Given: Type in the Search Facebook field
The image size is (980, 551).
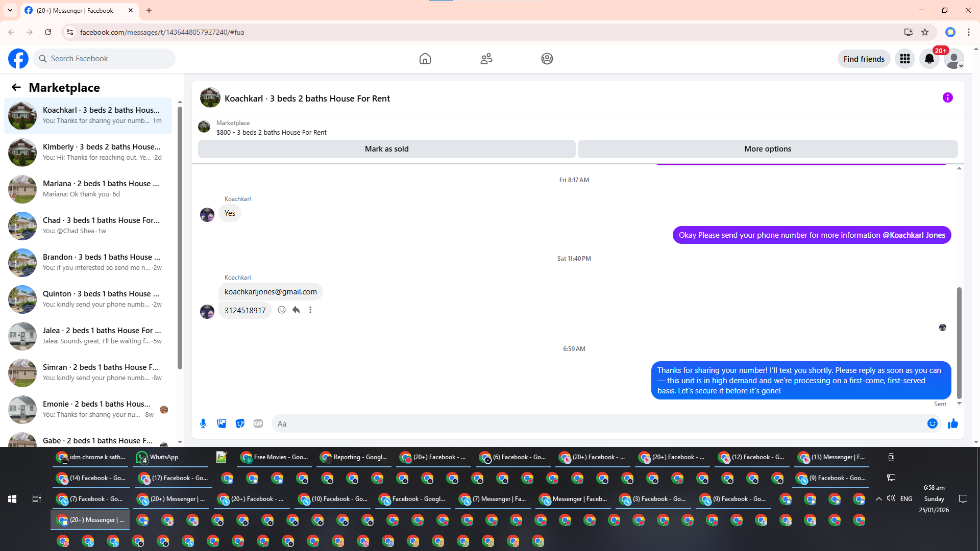Looking at the screenshot, I should pyautogui.click(x=104, y=59).
